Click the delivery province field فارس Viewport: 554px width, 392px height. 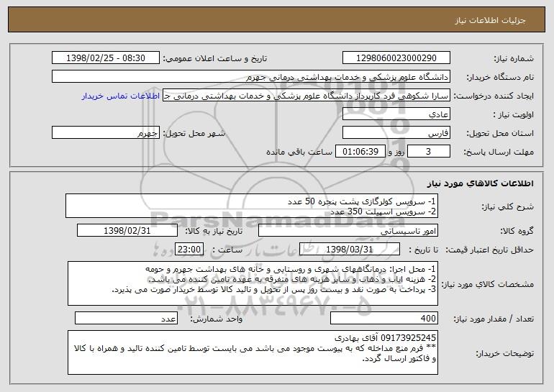pyautogui.click(x=396, y=133)
